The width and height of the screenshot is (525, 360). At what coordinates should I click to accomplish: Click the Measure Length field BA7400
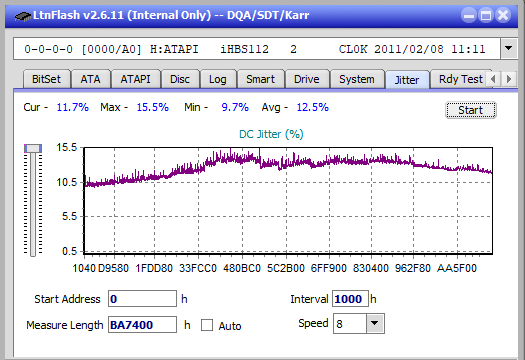142,325
